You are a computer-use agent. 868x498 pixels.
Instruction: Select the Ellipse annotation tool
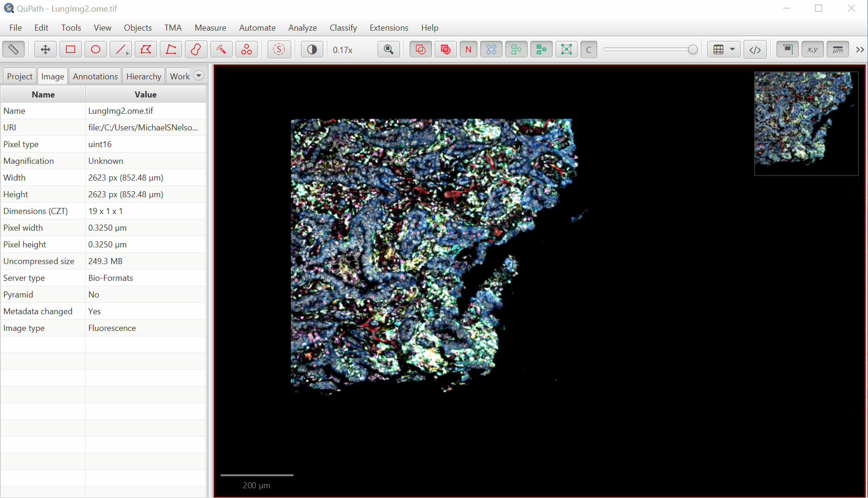pyautogui.click(x=96, y=50)
